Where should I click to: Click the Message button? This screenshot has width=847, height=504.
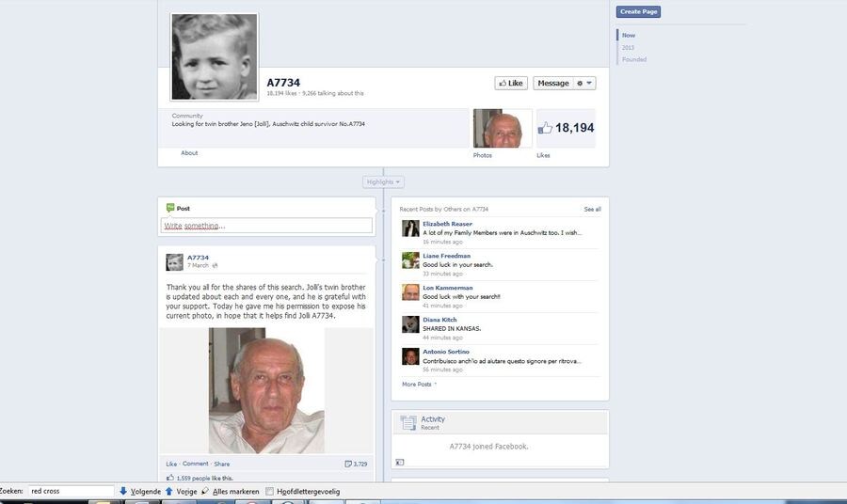552,83
